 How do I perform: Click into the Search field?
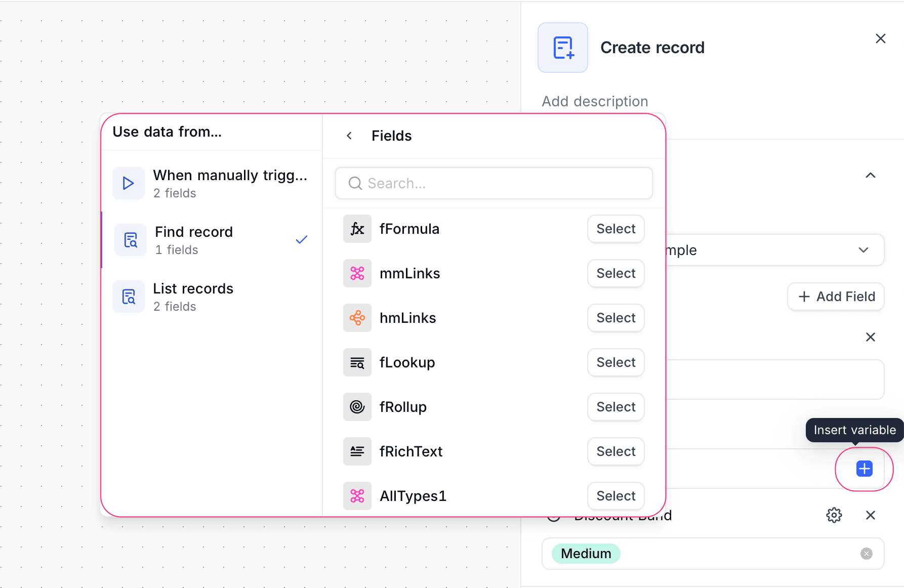pos(494,183)
